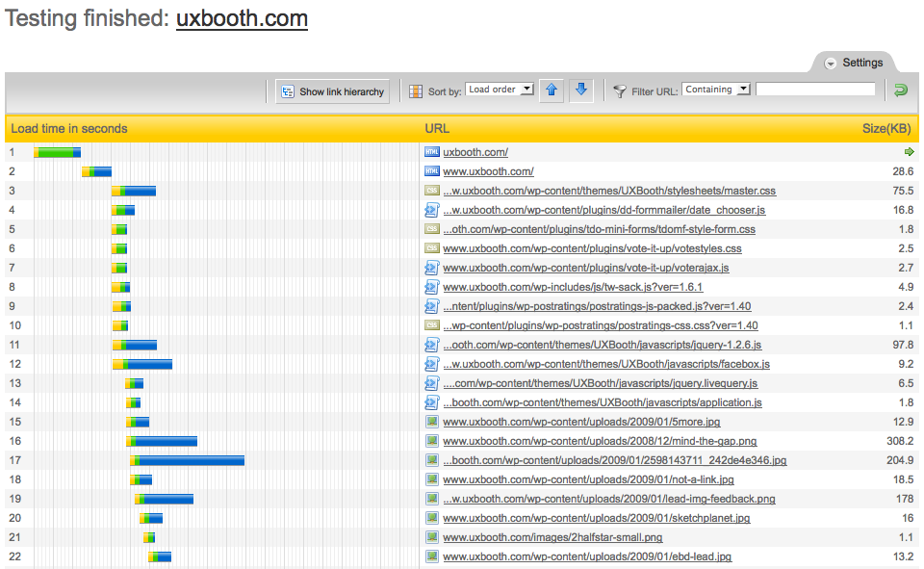Open the 2halfstar-small.png link
This screenshot has width=924, height=569.
[x=552, y=537]
